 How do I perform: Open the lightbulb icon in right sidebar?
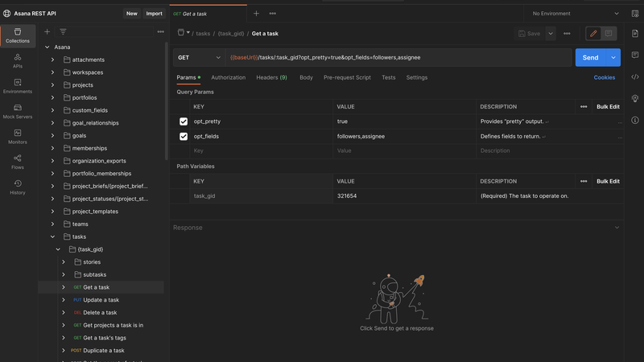tap(635, 98)
